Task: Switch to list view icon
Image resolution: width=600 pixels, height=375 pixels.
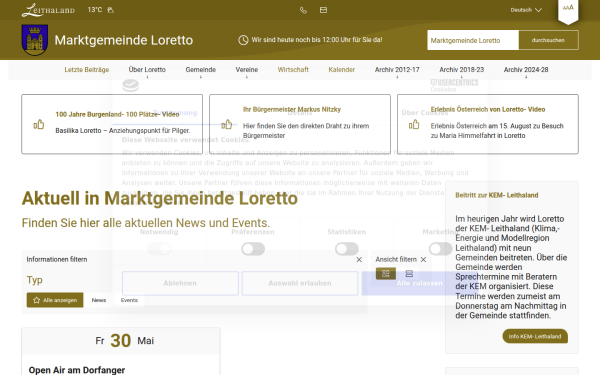Action: coord(409,274)
